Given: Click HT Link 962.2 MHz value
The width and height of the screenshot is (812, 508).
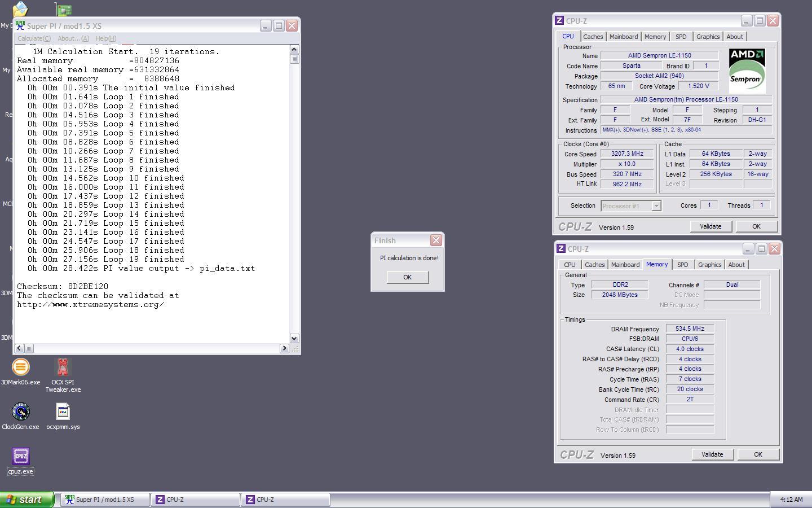Looking at the screenshot, I should coord(627,184).
